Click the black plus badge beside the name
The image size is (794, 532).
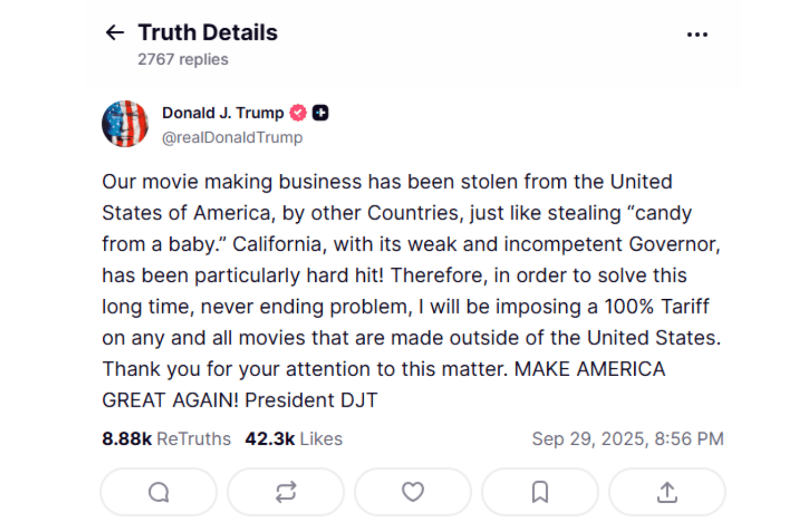(321, 113)
